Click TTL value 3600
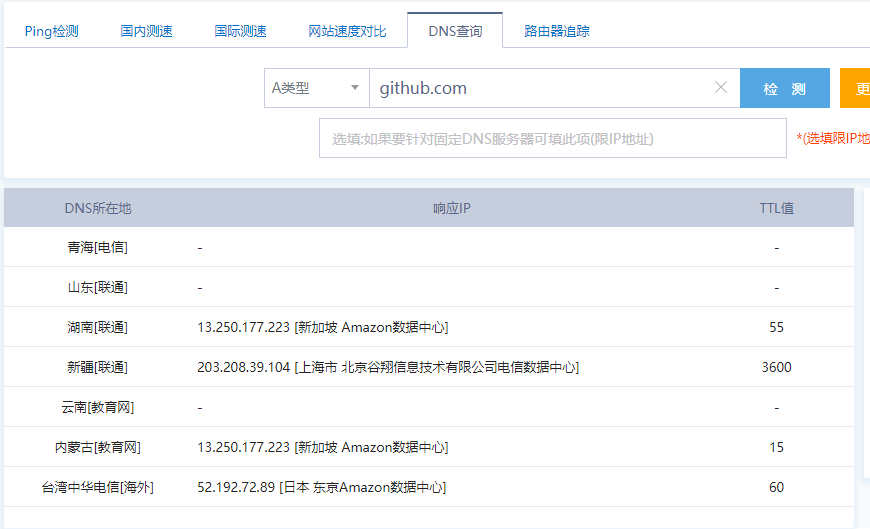This screenshot has height=529, width=870. 776,367
